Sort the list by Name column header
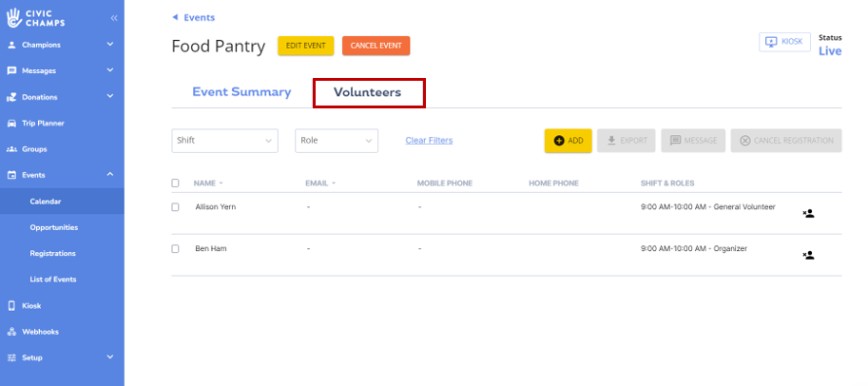The image size is (868, 386). [207, 183]
